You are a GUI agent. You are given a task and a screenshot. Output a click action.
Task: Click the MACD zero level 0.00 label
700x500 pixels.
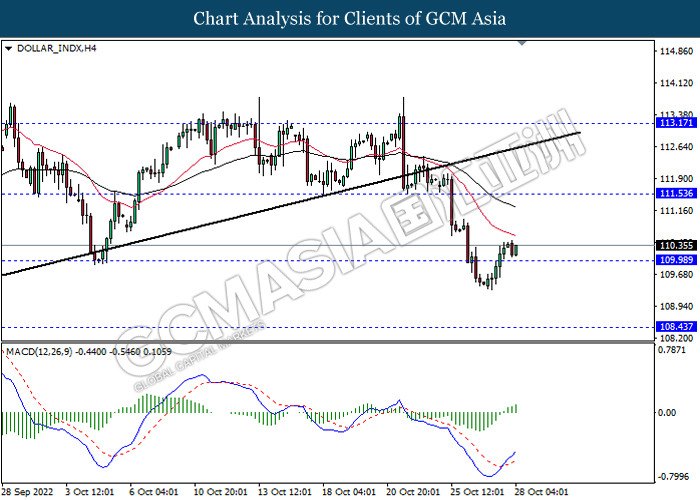[x=667, y=412]
